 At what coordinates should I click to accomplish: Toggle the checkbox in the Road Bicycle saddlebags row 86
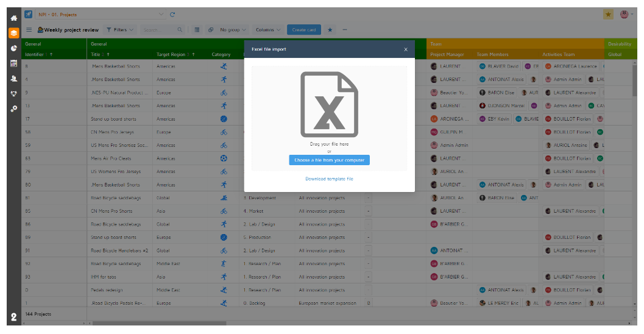click(x=369, y=224)
